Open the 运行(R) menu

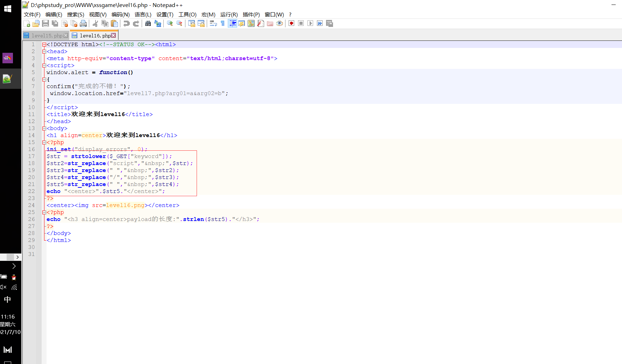point(229,14)
